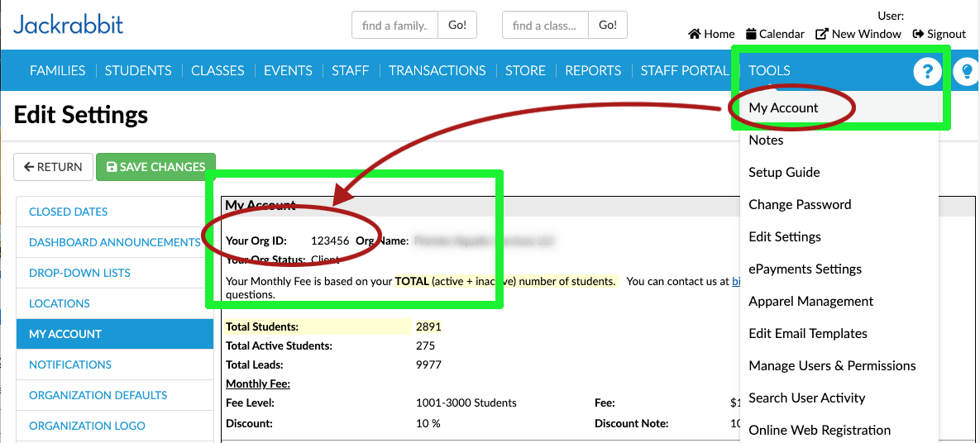
Task: Focus the find a class search field
Action: tap(545, 26)
